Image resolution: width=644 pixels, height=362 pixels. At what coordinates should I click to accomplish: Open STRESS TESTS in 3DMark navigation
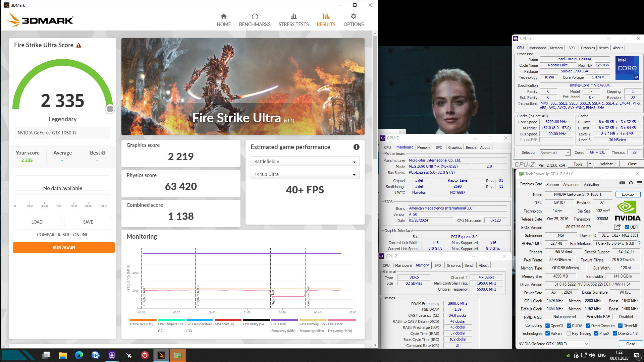point(293,20)
